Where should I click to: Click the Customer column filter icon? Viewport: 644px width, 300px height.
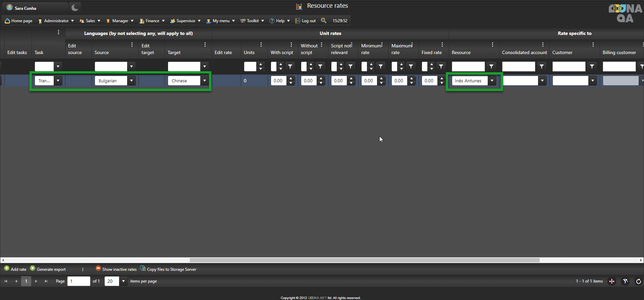point(592,67)
